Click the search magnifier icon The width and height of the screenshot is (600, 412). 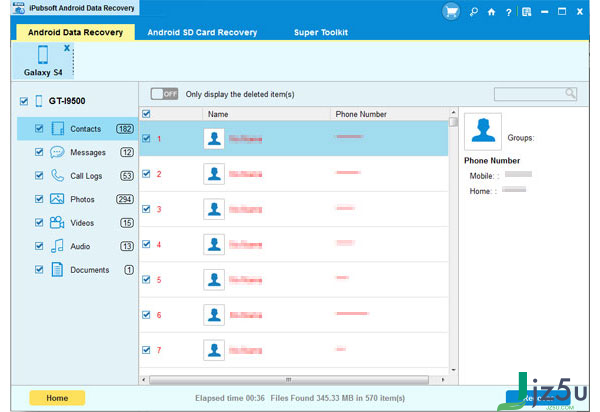(x=570, y=93)
